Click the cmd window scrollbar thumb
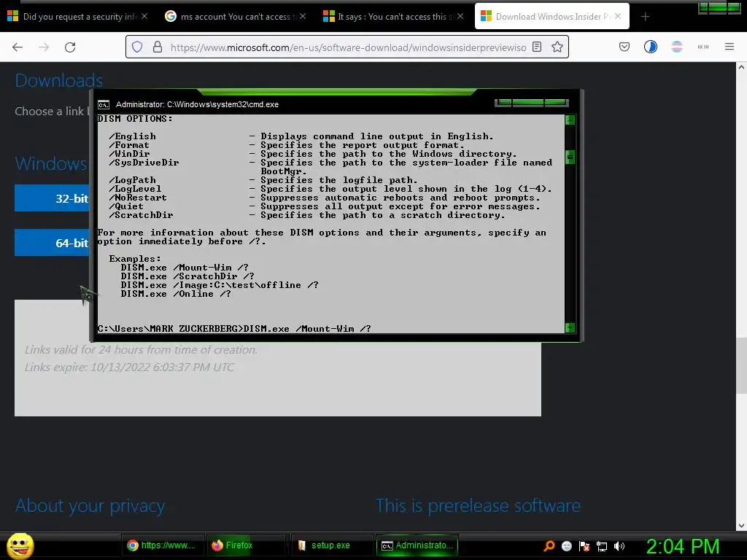Viewport: 747px width, 560px height. tap(570, 157)
